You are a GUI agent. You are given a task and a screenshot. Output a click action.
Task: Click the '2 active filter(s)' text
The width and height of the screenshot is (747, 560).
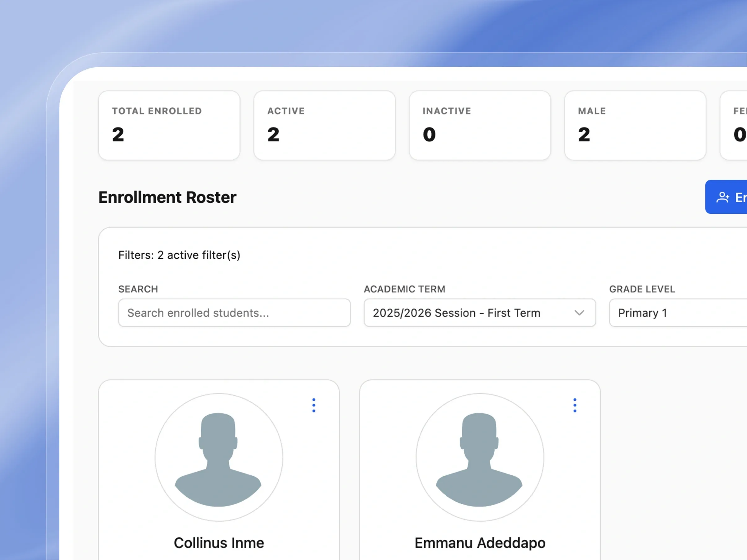(199, 255)
